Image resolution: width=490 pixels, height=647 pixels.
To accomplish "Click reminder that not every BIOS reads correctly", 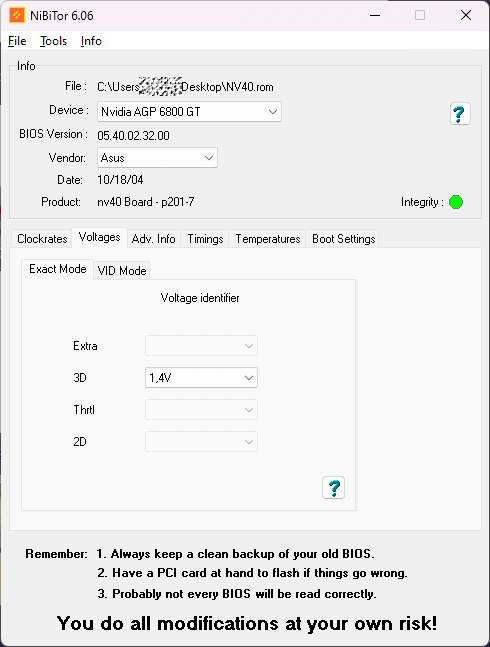I will [x=237, y=594].
